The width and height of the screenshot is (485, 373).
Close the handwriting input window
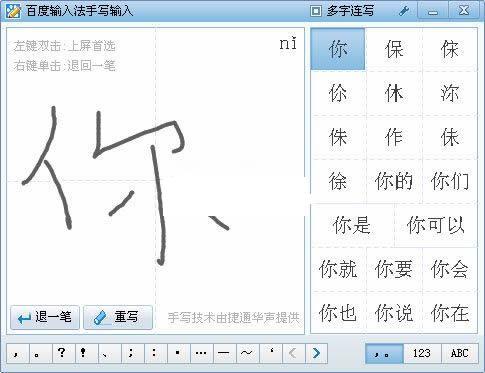tap(464, 11)
